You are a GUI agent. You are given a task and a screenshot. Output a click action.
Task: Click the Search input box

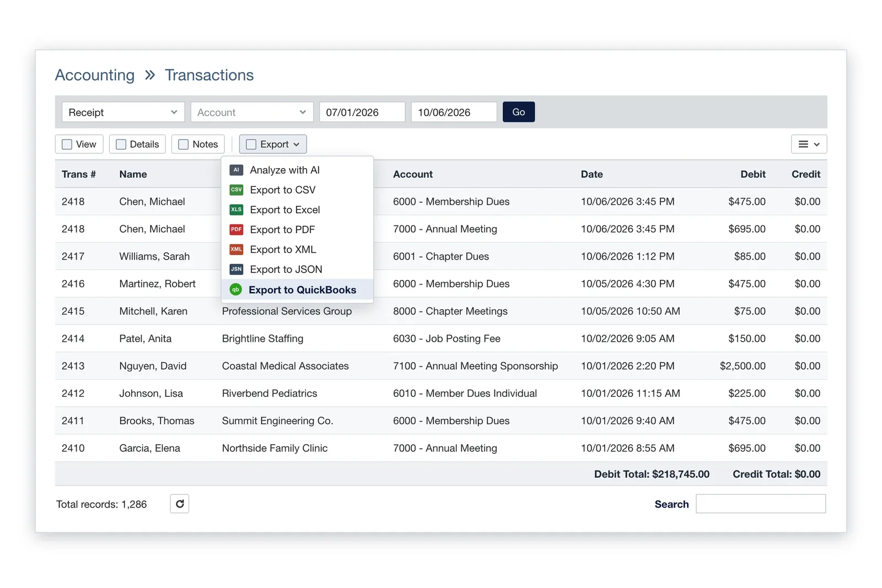(x=761, y=504)
